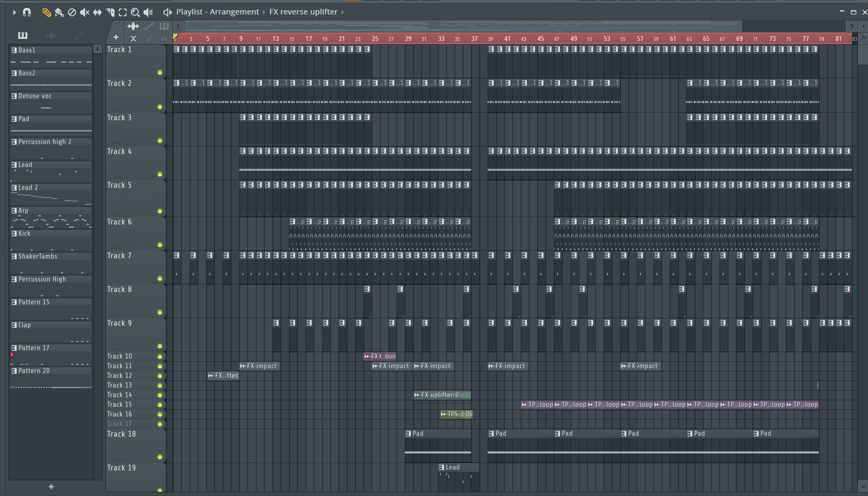Select the Track 6 header
868x496 pixels.
[x=136, y=233]
